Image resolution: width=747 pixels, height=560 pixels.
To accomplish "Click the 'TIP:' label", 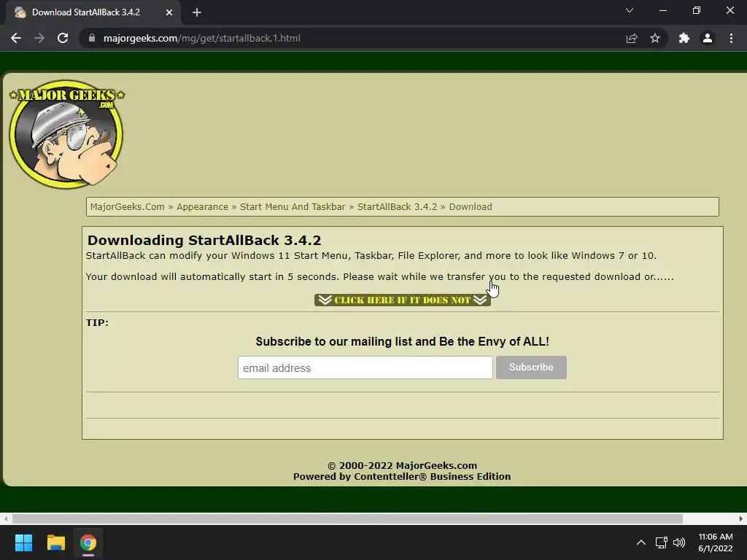I will pyautogui.click(x=97, y=322).
